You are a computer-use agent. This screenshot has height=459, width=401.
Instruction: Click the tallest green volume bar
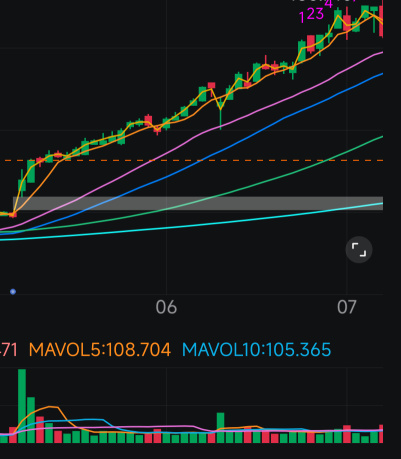pos(22,406)
